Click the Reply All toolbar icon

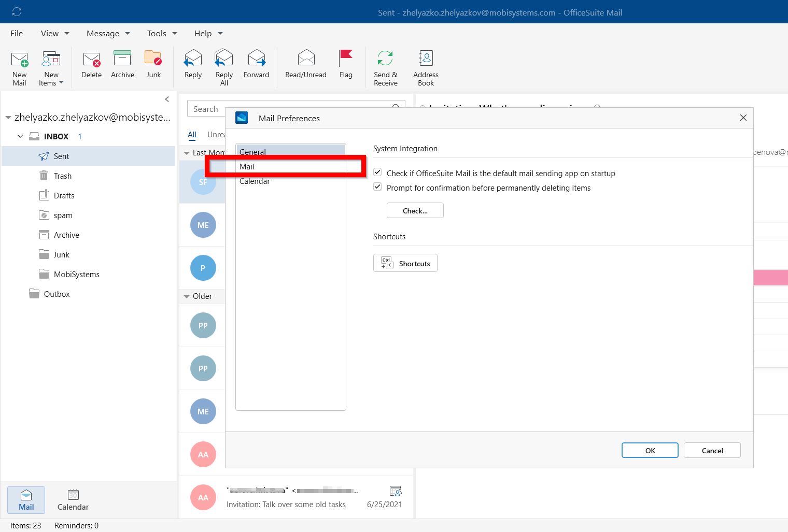(x=224, y=58)
